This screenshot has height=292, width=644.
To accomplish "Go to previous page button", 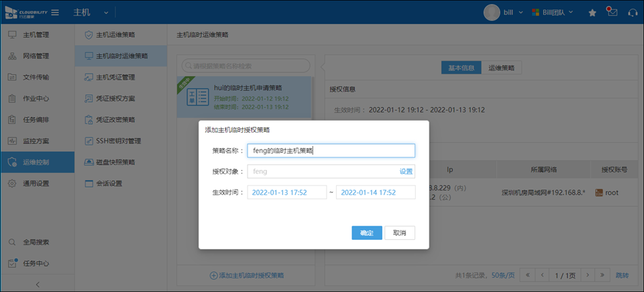I will 543,275.
